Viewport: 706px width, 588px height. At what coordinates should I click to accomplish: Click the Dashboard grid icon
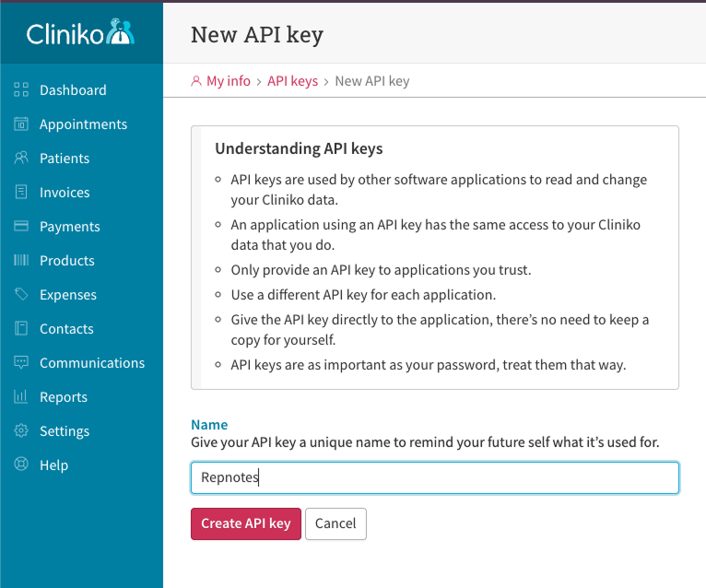(x=21, y=89)
